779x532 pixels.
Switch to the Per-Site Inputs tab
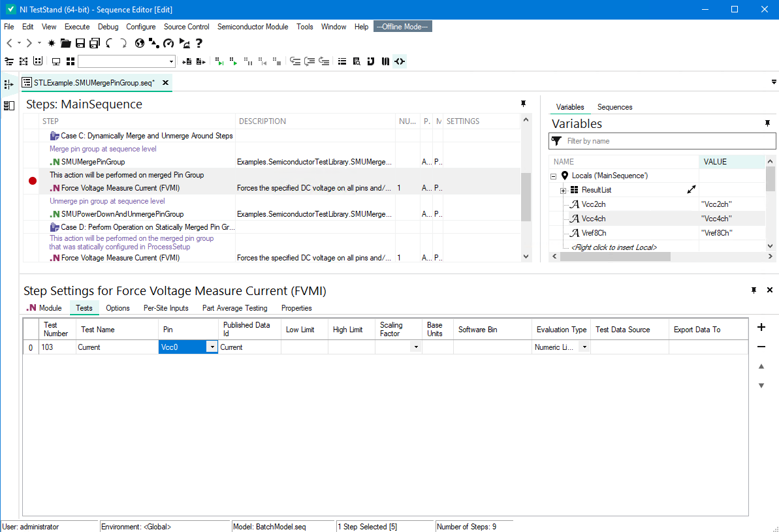click(166, 308)
